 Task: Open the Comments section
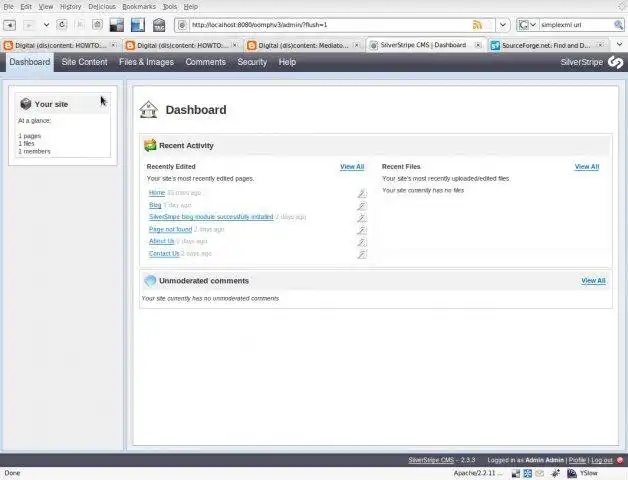(x=205, y=62)
